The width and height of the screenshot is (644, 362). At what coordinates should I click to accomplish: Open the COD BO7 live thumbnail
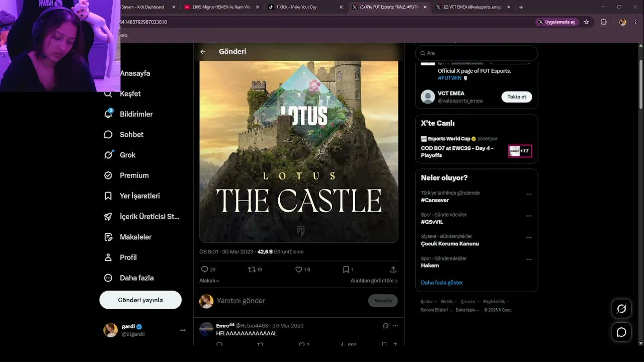(x=520, y=151)
